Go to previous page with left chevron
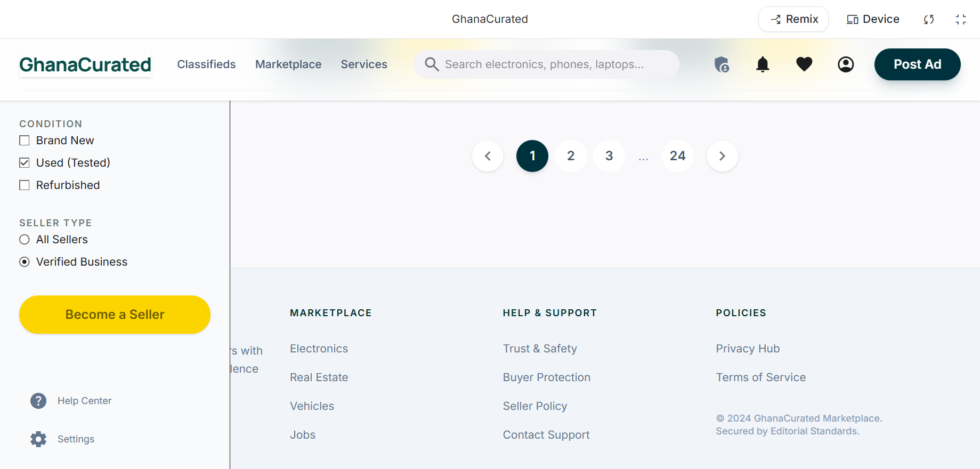This screenshot has width=980, height=469. pos(488,156)
